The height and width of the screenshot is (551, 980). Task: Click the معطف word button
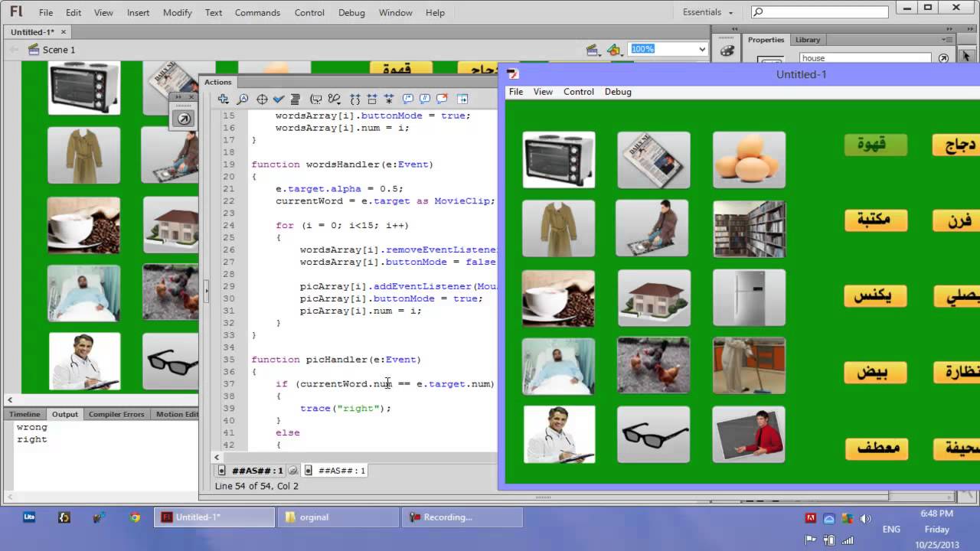coord(876,448)
